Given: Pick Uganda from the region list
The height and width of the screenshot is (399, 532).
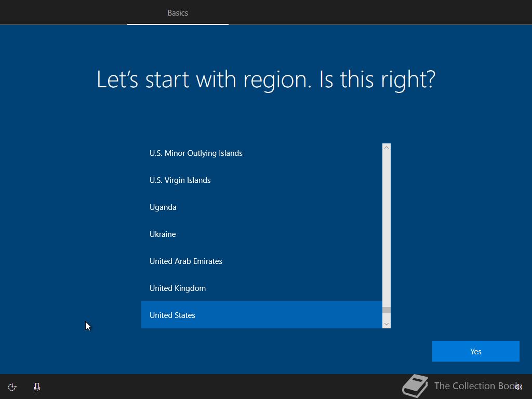Looking at the screenshot, I should 262,207.
